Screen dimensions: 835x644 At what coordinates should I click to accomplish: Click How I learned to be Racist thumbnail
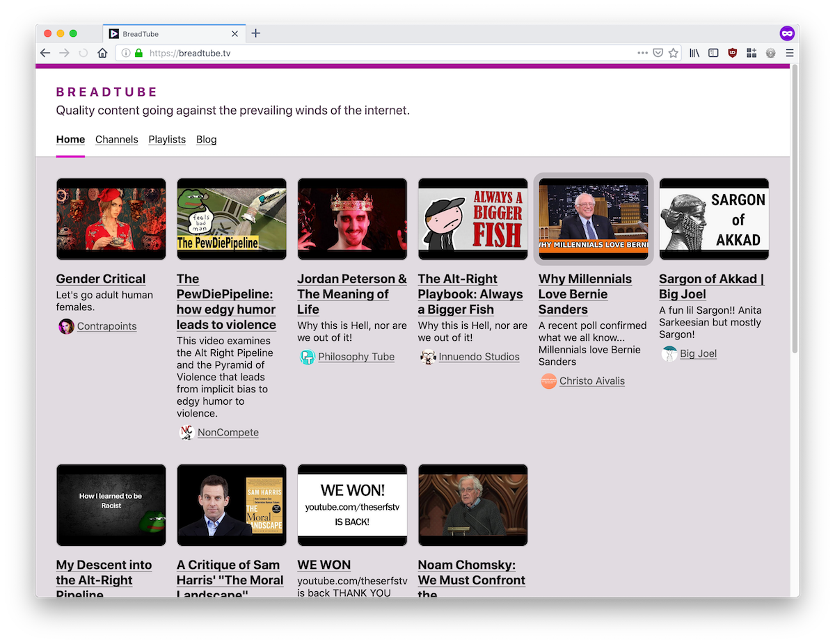111,506
